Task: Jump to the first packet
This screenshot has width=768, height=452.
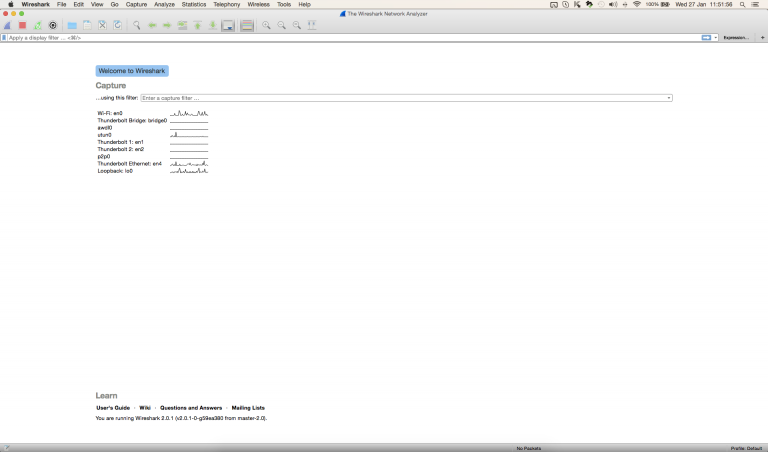Action: 197,25
